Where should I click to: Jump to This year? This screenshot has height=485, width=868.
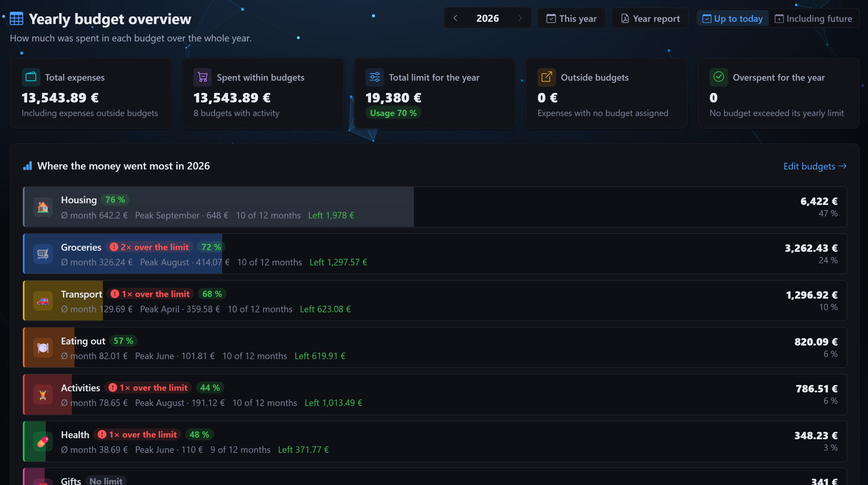coord(571,19)
